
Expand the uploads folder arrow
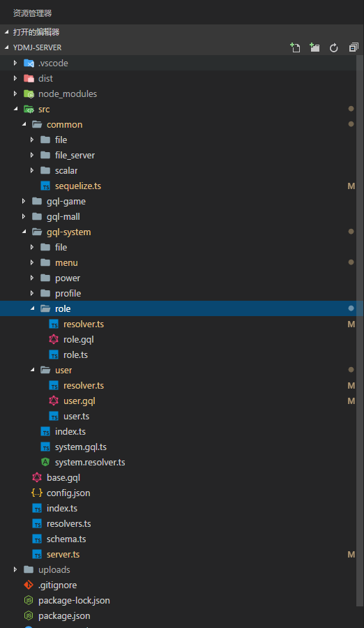coord(15,569)
